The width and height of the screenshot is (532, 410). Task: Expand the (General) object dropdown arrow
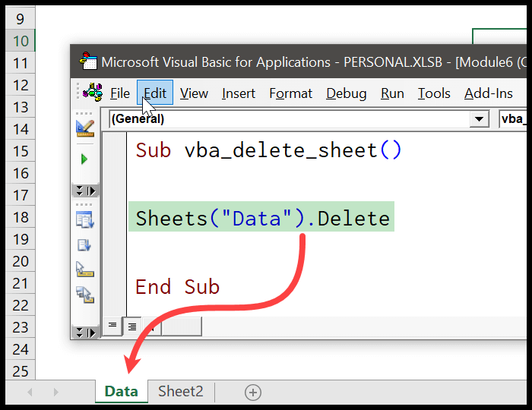[x=479, y=118]
